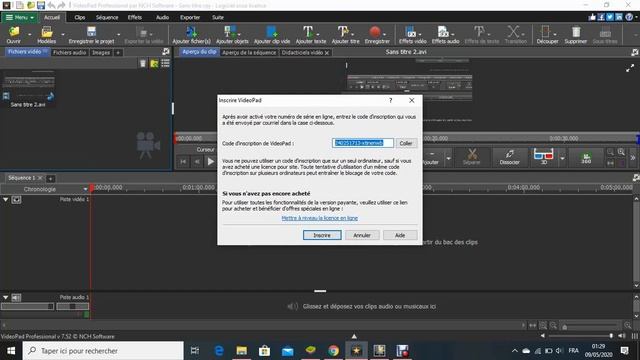This screenshot has height=360, width=640.
Task: Switch to Aperçu du clip tab
Action: (199, 52)
